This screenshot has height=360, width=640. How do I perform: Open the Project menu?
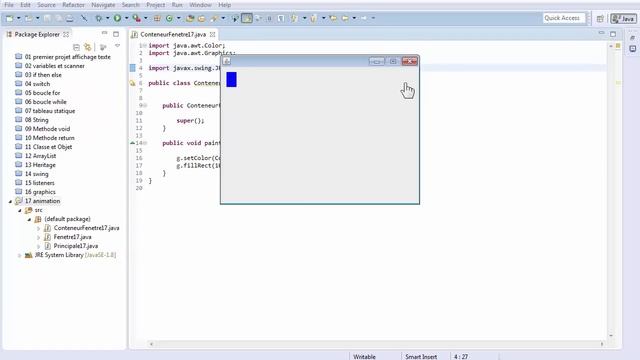[156, 5]
